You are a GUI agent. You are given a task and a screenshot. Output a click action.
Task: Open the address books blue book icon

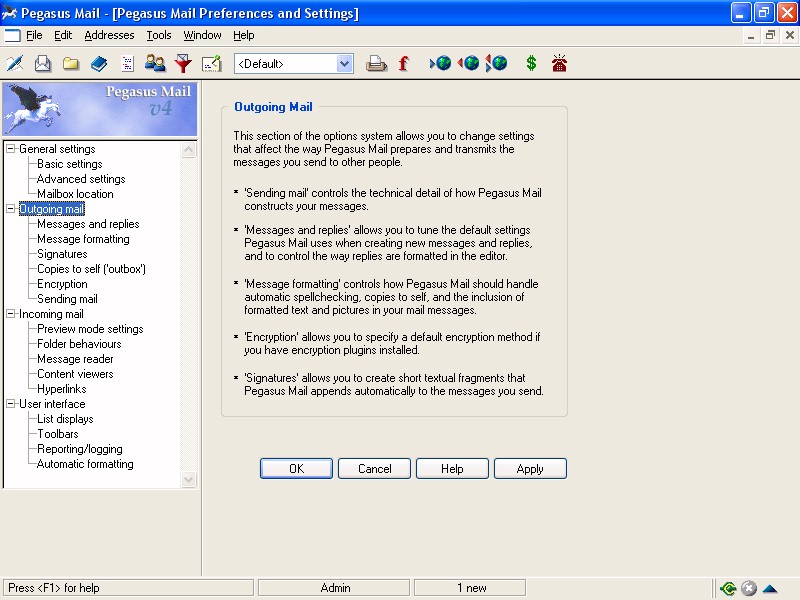tap(99, 64)
